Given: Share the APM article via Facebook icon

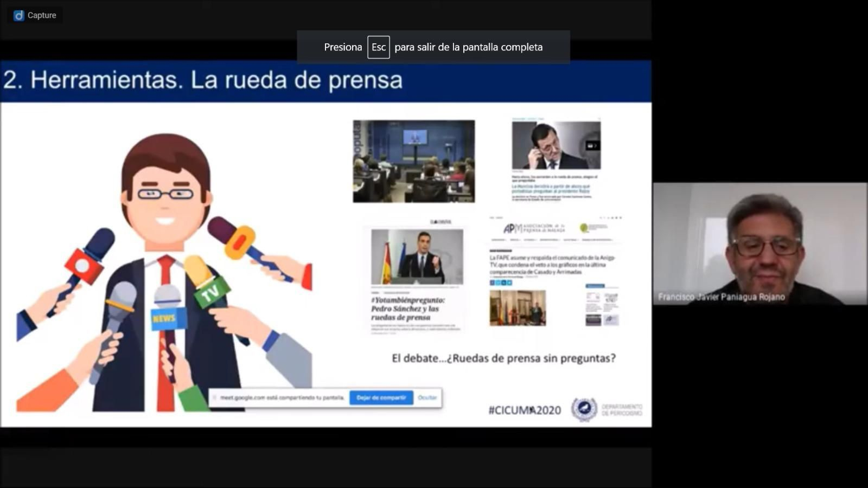Looking at the screenshot, I should (492, 282).
